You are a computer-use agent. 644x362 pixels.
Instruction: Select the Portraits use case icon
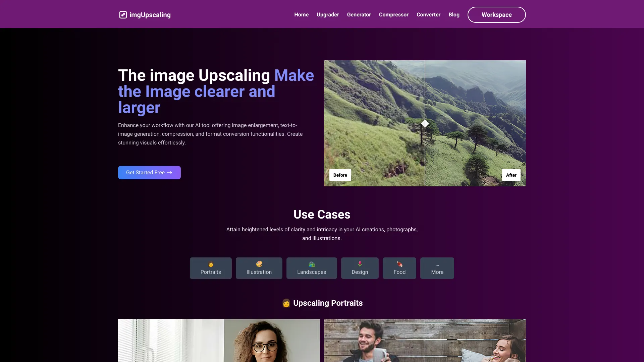point(211,264)
